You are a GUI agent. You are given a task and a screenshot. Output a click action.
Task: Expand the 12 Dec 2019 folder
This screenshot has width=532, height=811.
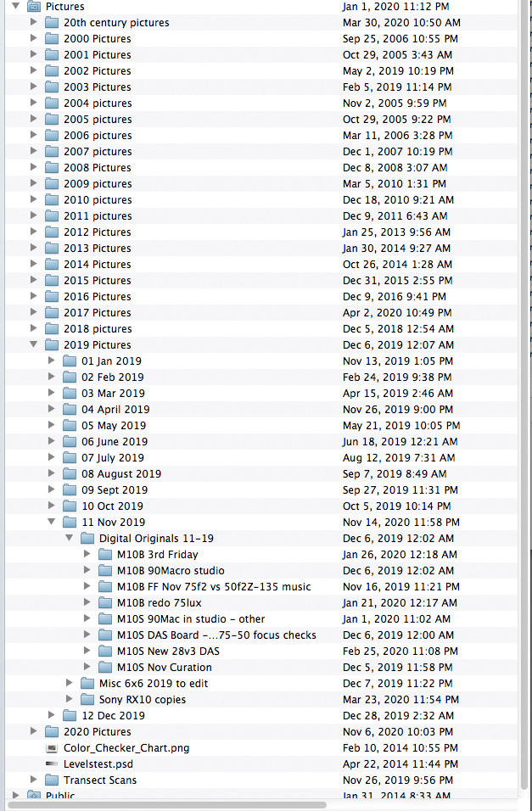[52, 716]
